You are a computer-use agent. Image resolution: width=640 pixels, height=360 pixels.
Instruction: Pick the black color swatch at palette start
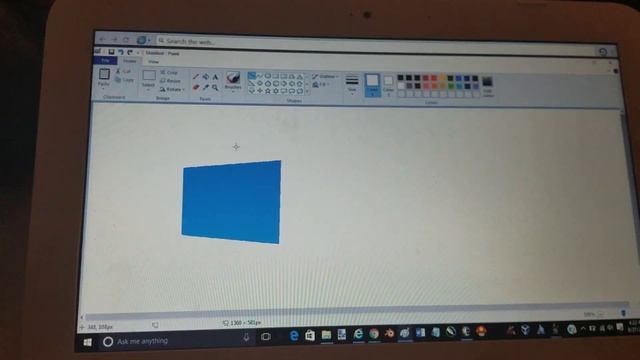400,78
